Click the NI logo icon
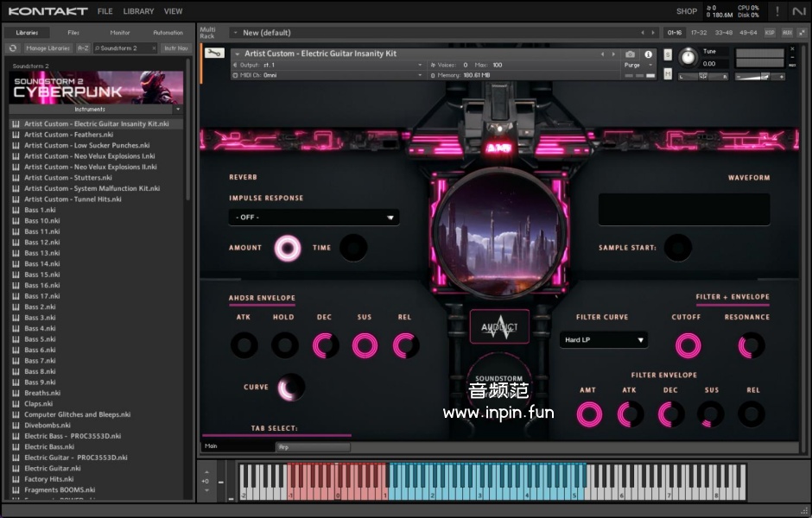 coord(798,11)
